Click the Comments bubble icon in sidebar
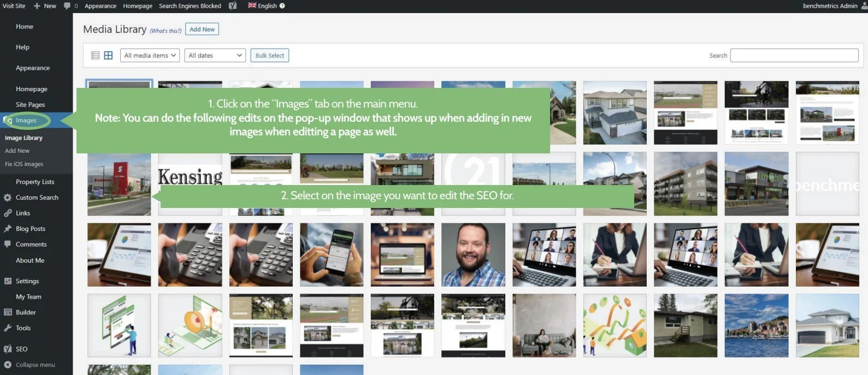Image resolution: width=868 pixels, height=375 pixels. pos(7,245)
